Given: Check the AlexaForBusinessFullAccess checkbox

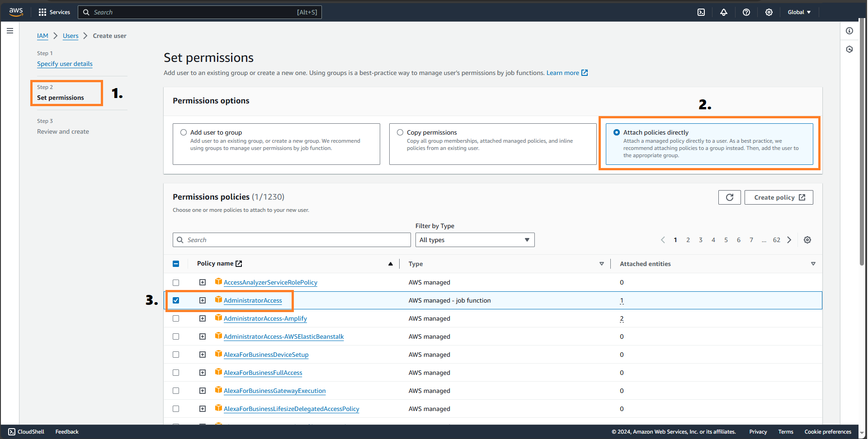Looking at the screenshot, I should [x=176, y=373].
